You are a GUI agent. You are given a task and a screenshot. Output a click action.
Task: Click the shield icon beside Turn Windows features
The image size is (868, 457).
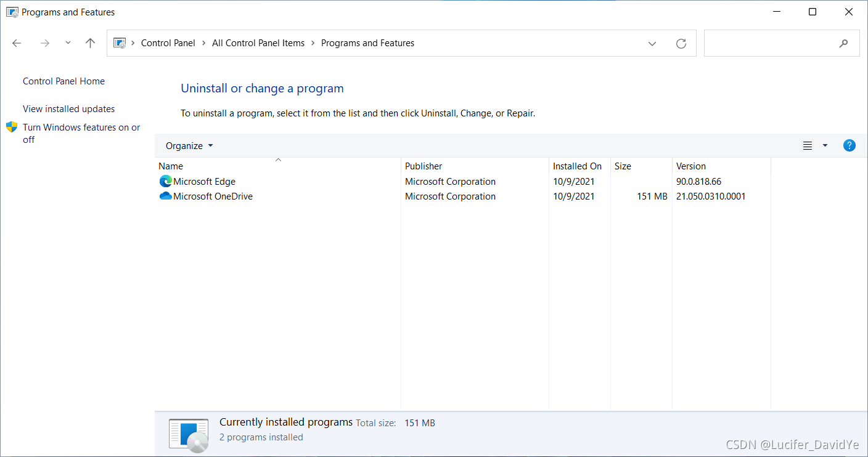coord(11,127)
